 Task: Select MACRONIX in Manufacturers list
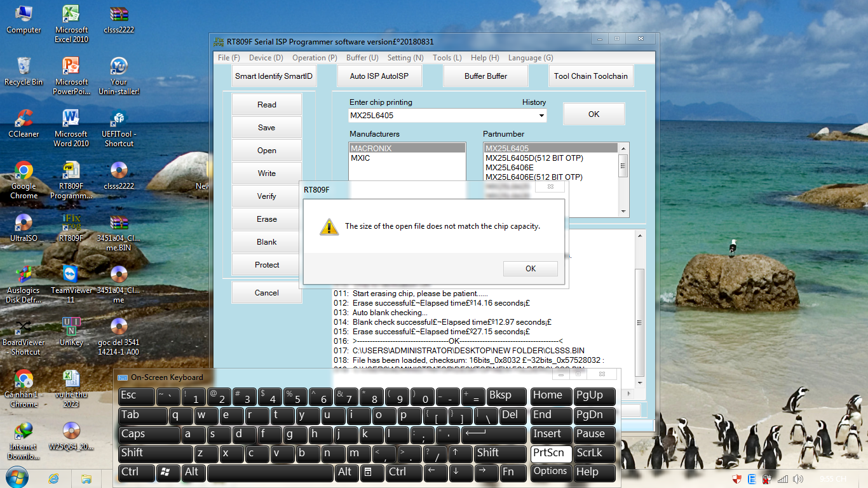point(407,149)
